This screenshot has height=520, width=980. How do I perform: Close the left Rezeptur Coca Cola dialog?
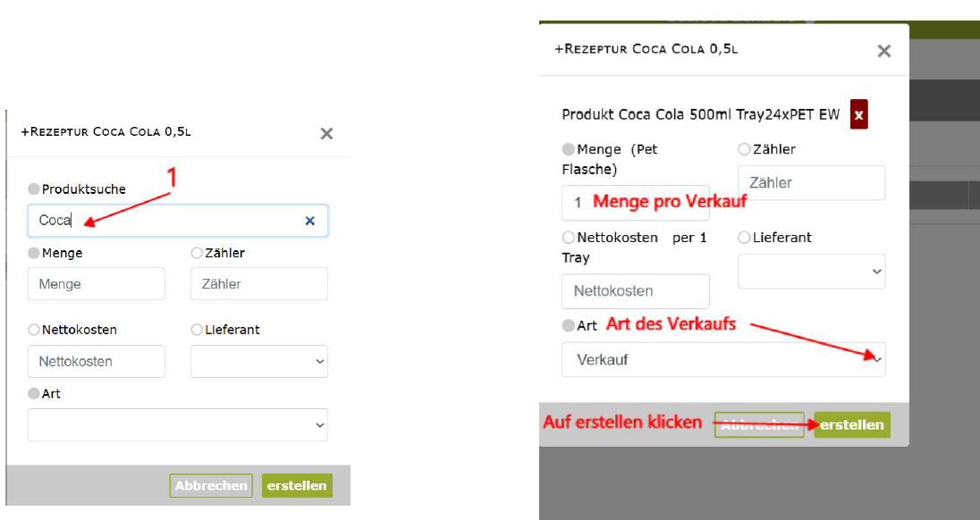click(326, 134)
